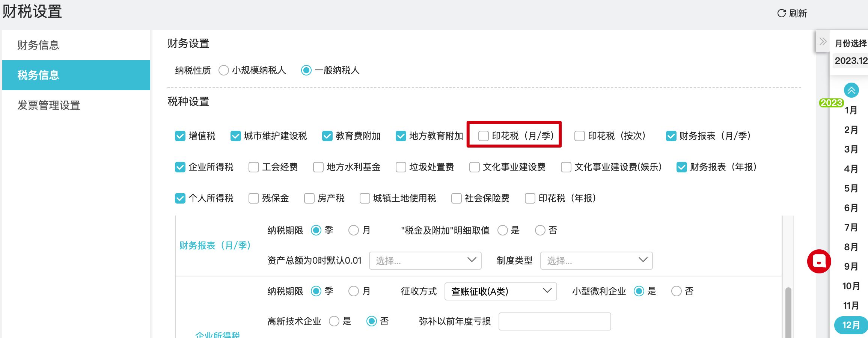Click the refresh icon next to 刷新

point(781,14)
